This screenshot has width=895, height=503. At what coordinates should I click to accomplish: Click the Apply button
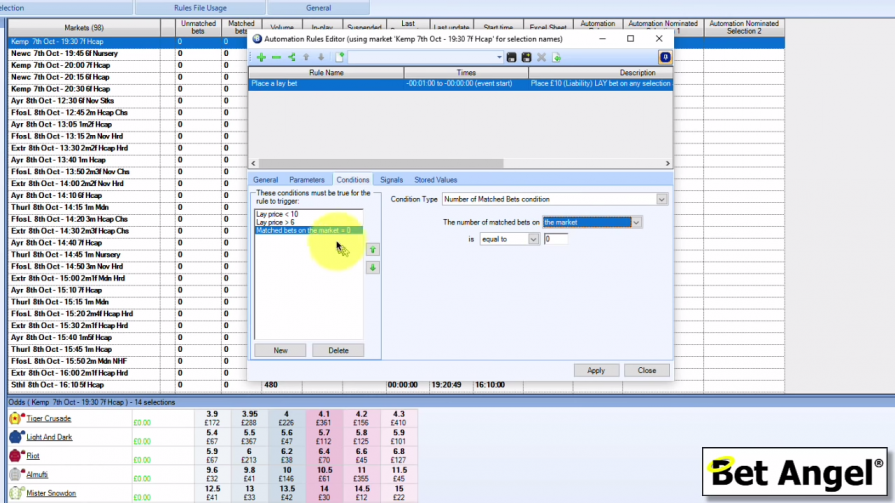596,371
